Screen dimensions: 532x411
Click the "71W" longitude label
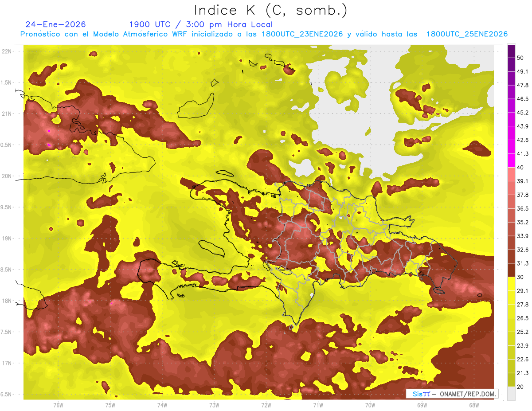[x=318, y=405]
